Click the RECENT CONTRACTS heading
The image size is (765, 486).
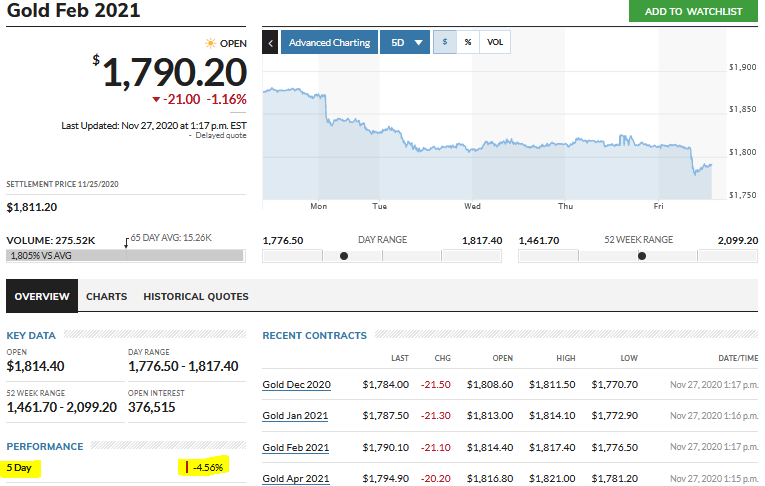[314, 335]
